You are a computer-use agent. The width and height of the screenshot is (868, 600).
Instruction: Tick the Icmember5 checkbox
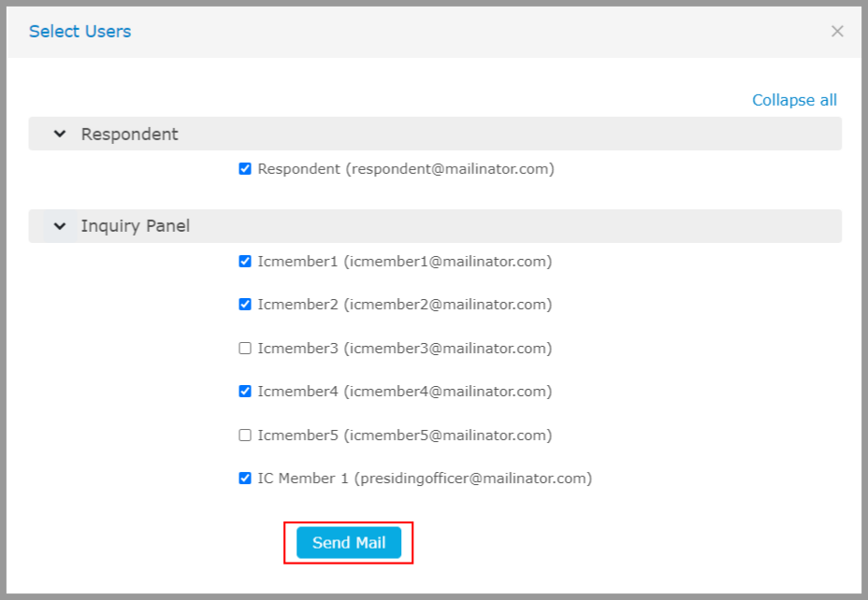pos(245,436)
